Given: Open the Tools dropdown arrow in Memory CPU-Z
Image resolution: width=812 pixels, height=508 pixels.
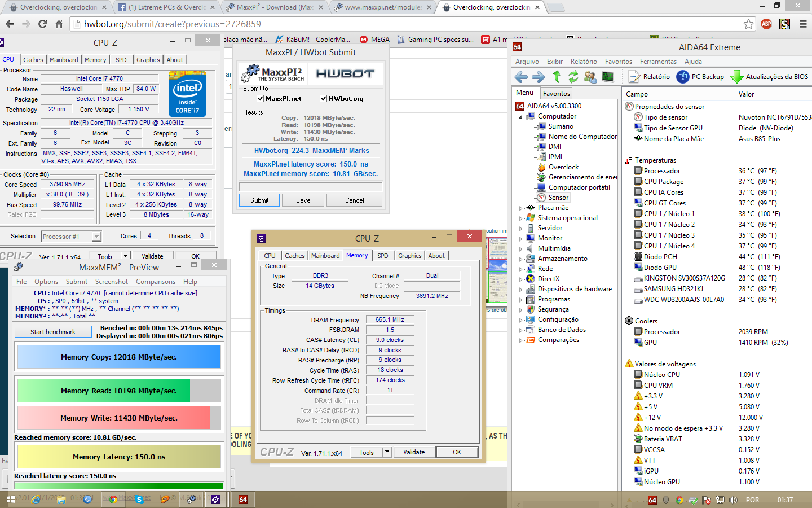Looking at the screenshot, I should 387,452.
